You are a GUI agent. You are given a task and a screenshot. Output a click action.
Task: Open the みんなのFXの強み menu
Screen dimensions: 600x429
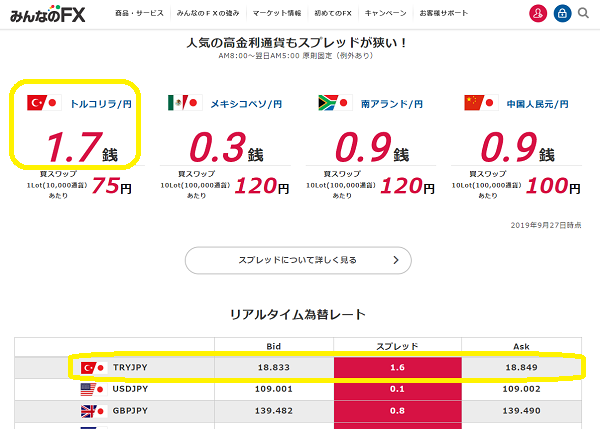coord(208,13)
